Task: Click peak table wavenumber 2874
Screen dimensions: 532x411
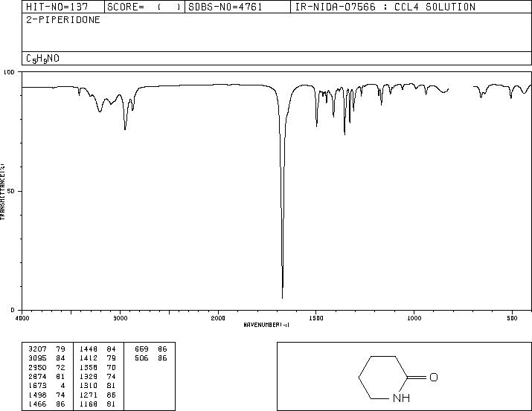Action: point(37,376)
